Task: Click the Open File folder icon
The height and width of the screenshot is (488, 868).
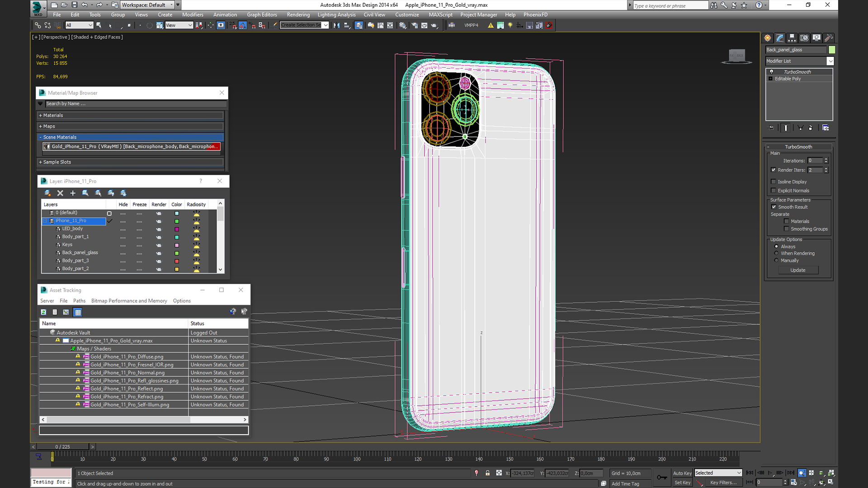Action: tap(64, 5)
